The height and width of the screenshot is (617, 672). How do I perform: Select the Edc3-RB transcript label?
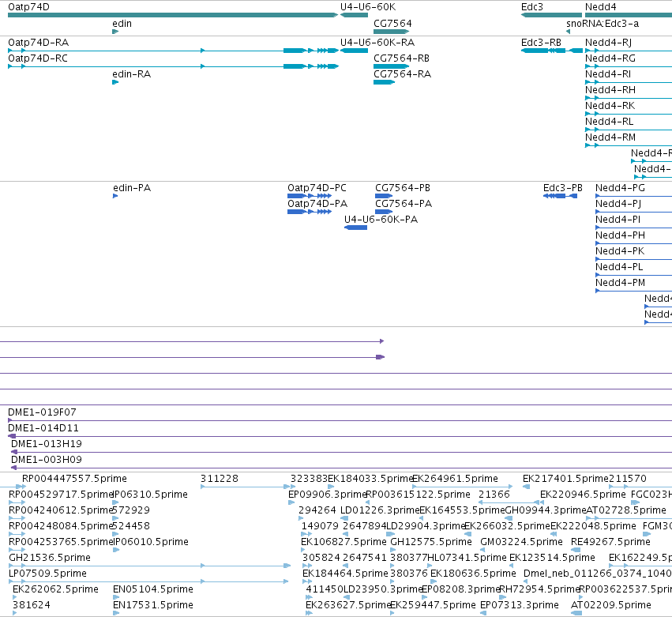(541, 43)
